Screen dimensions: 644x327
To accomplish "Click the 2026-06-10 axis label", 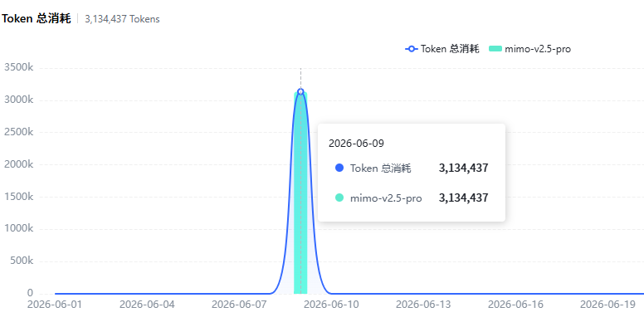I will click(x=331, y=305).
